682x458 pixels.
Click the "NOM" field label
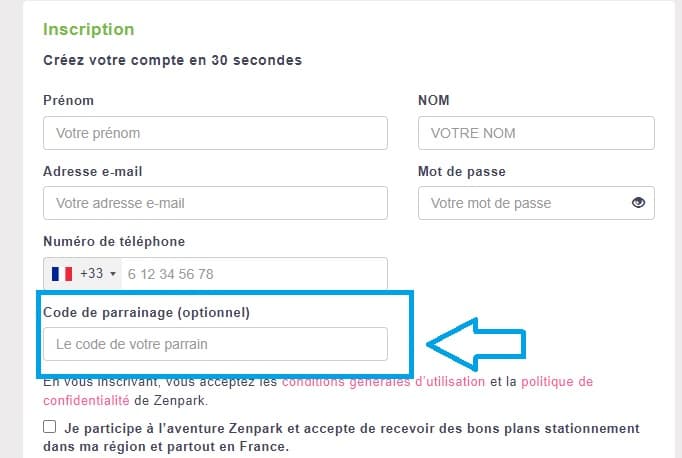point(433,101)
